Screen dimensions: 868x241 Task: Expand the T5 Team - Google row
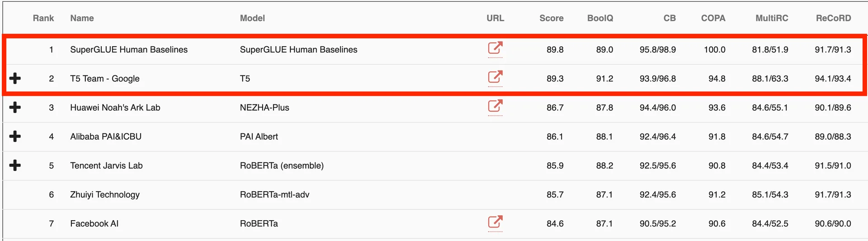[15, 78]
